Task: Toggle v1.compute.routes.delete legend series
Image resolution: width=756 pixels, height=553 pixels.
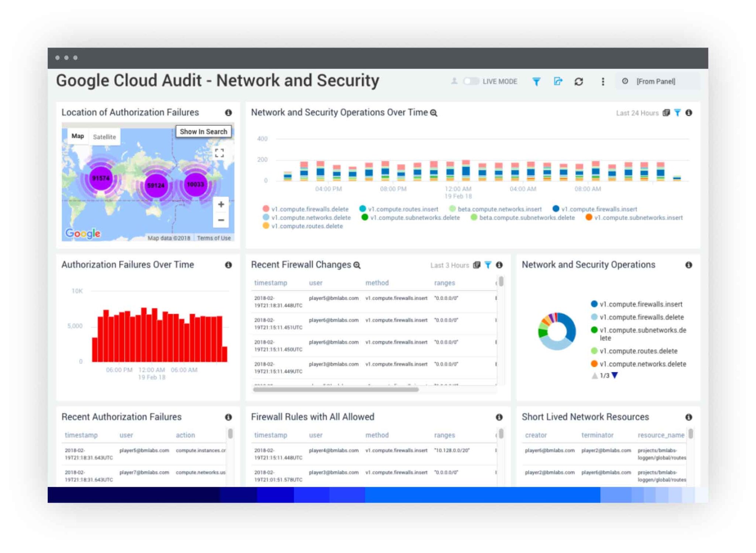Action: 303,226
